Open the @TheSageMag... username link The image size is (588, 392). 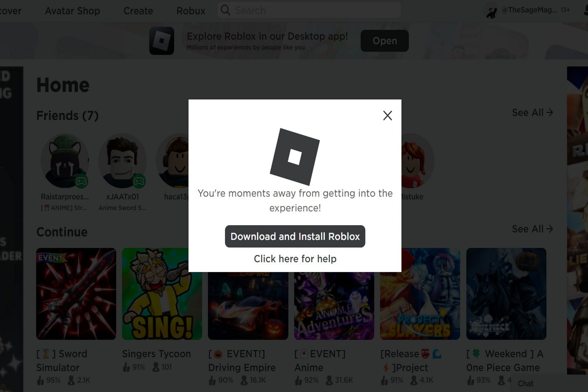pos(529,10)
